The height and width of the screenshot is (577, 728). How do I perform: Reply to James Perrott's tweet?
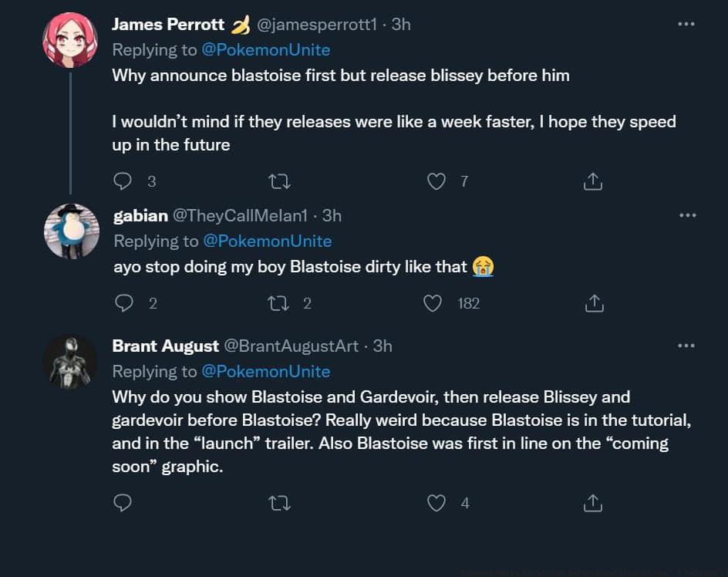[x=123, y=181]
